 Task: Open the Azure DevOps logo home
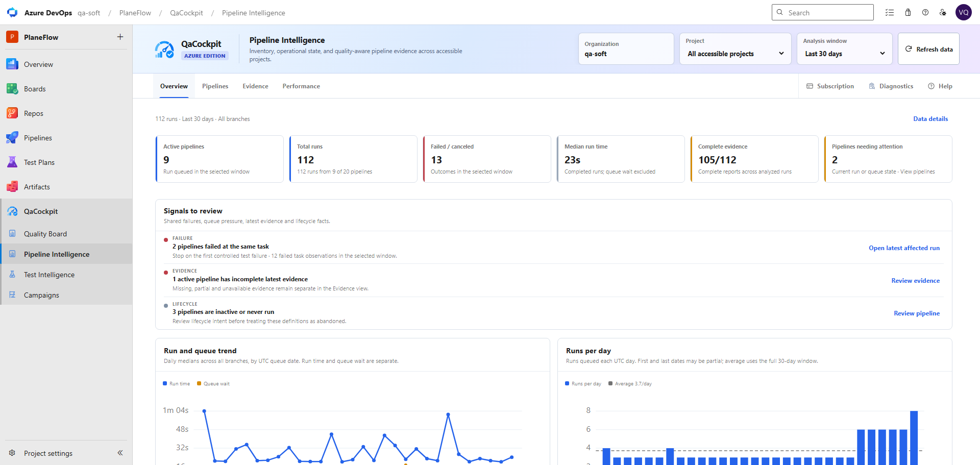click(x=12, y=12)
